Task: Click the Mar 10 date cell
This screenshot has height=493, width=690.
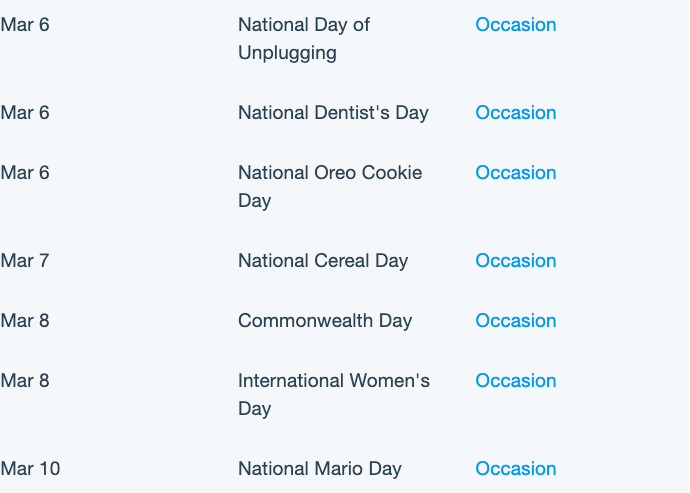Action: point(30,468)
